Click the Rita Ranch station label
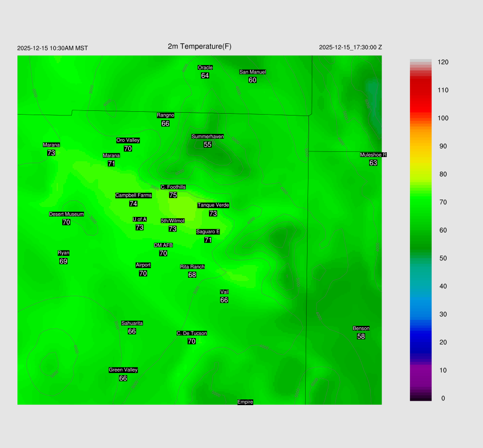Screen dimensions: 483x448 [x=192, y=266]
